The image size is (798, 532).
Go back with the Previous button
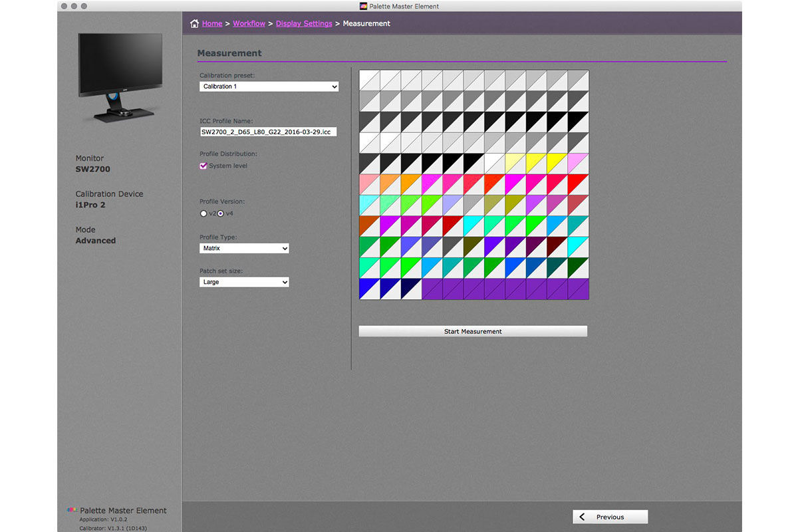(610, 517)
